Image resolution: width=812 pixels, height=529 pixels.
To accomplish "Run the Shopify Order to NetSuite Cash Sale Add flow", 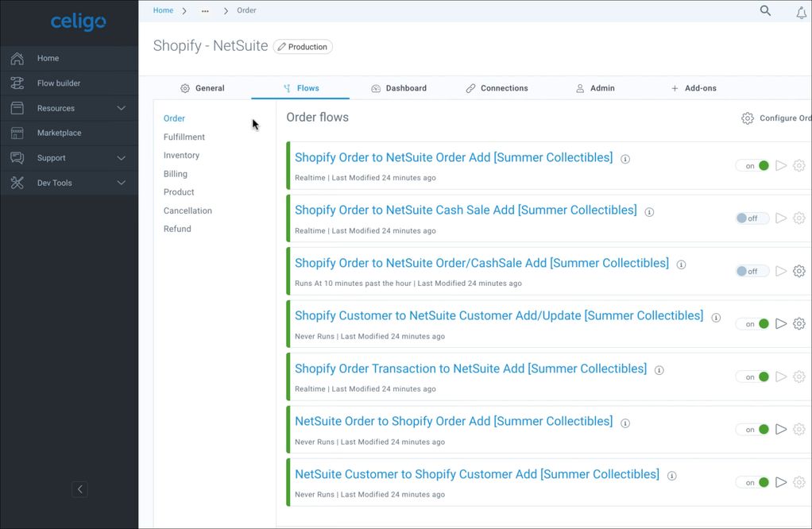I will coord(781,218).
